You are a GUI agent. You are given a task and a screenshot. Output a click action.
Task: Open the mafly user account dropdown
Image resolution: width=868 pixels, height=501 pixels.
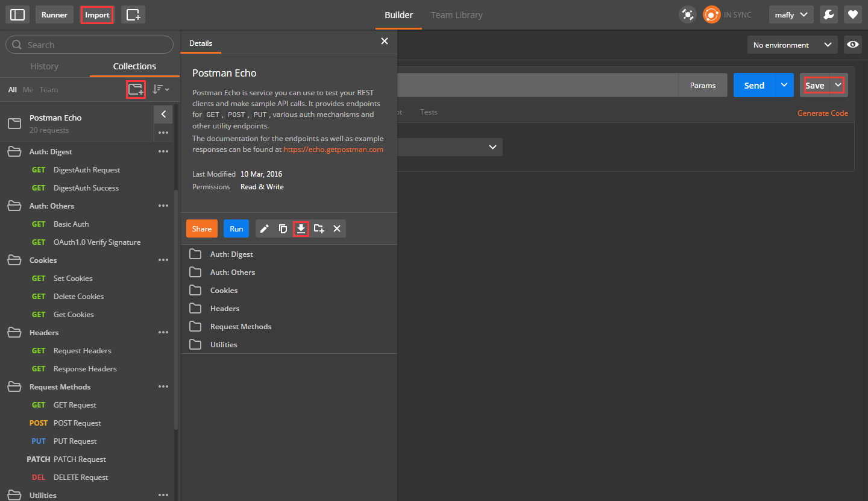tap(791, 15)
